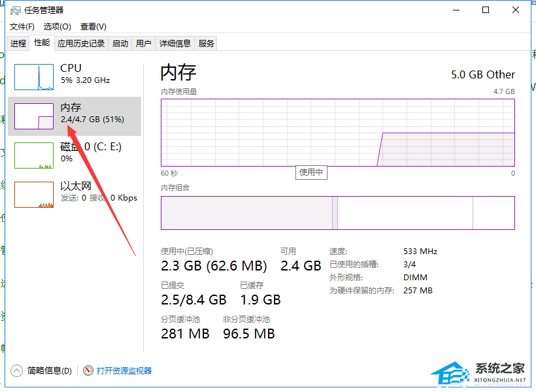Switch to the 服务 tab
Image resolution: width=536 pixels, height=392 pixels.
point(207,44)
